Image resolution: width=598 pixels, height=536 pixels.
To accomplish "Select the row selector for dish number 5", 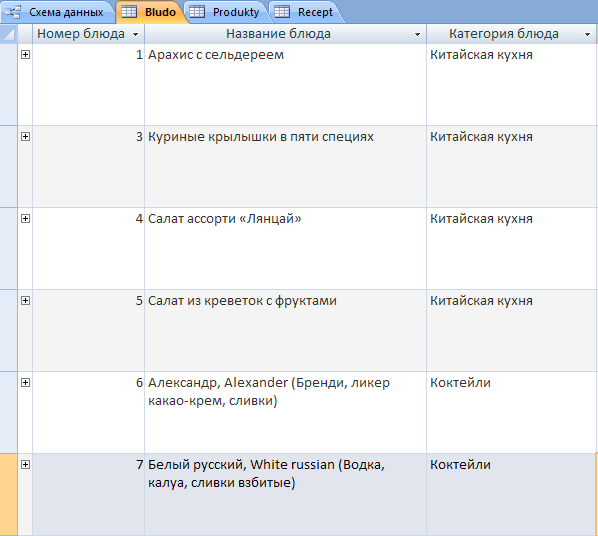I will coord(8,331).
